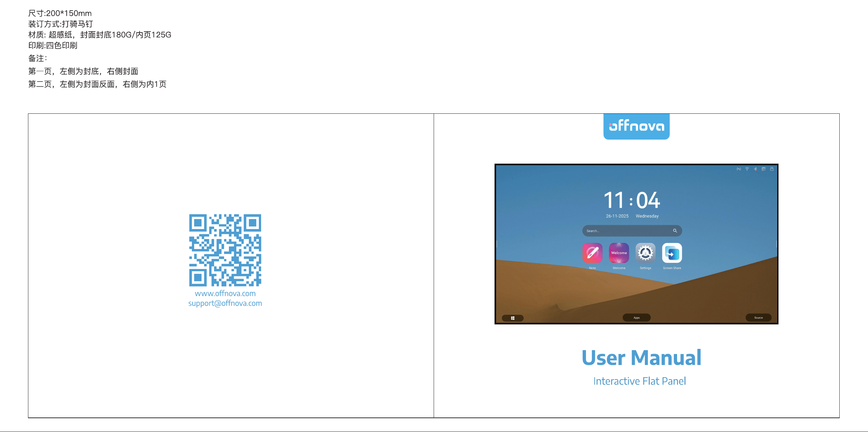Click the 11:04 clock display
The image size is (868, 432).
pyautogui.click(x=632, y=200)
